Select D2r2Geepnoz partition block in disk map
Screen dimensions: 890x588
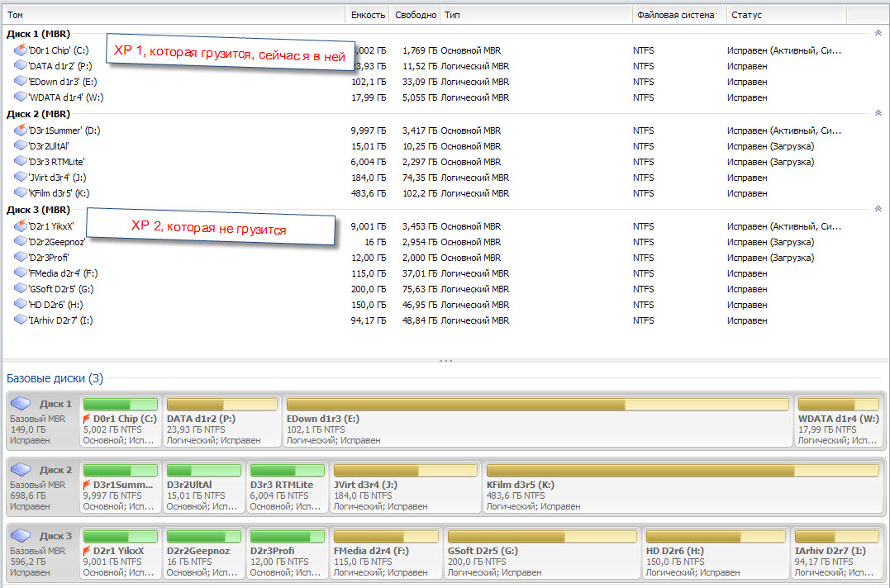203,552
